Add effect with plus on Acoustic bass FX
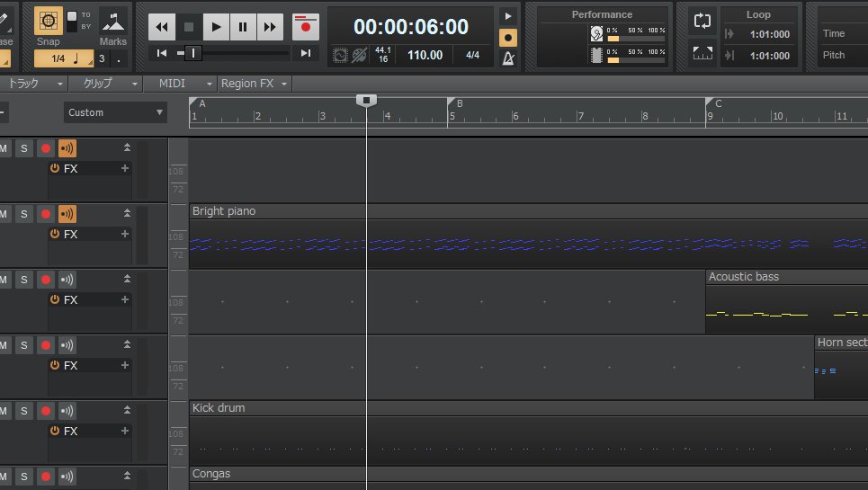This screenshot has height=490, width=868. [x=124, y=299]
